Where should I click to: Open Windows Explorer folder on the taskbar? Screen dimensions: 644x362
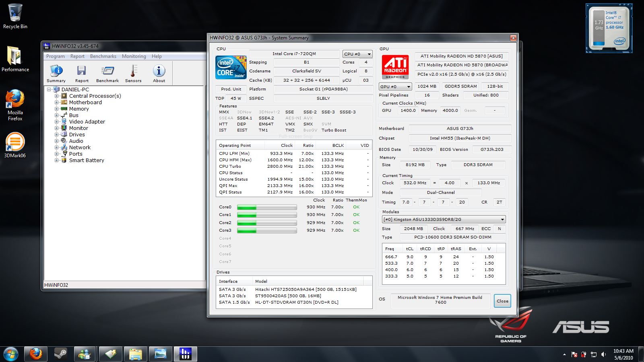135,354
